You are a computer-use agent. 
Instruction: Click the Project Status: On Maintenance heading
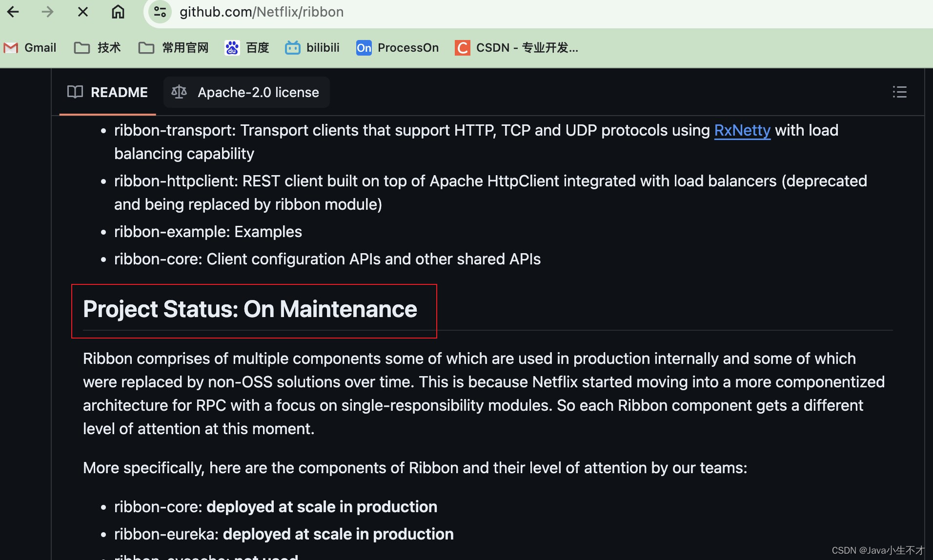click(x=250, y=309)
